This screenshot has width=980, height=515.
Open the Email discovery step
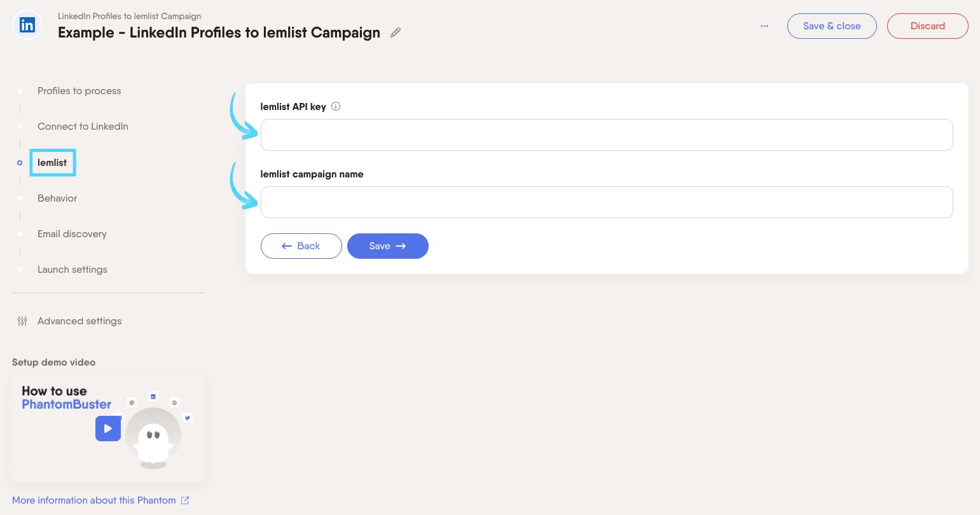coord(72,234)
